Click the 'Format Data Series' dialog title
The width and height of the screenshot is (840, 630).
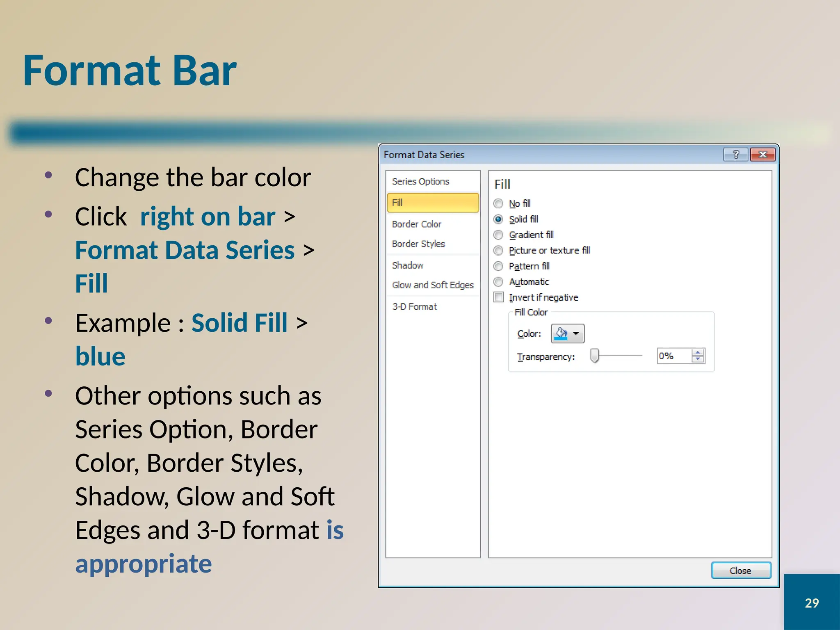424,155
